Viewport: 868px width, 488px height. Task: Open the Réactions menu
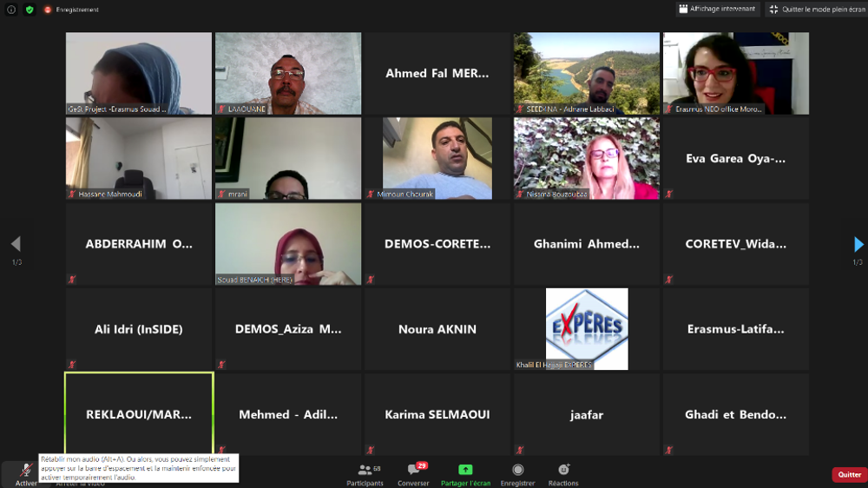(x=563, y=473)
